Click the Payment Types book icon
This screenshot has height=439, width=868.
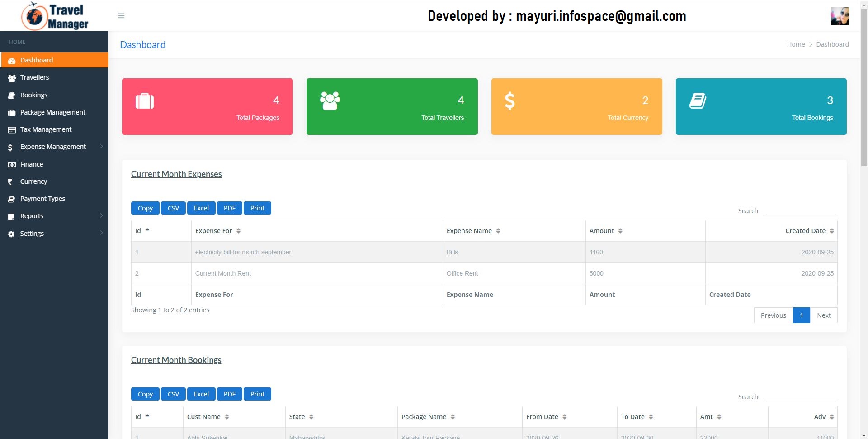point(10,198)
